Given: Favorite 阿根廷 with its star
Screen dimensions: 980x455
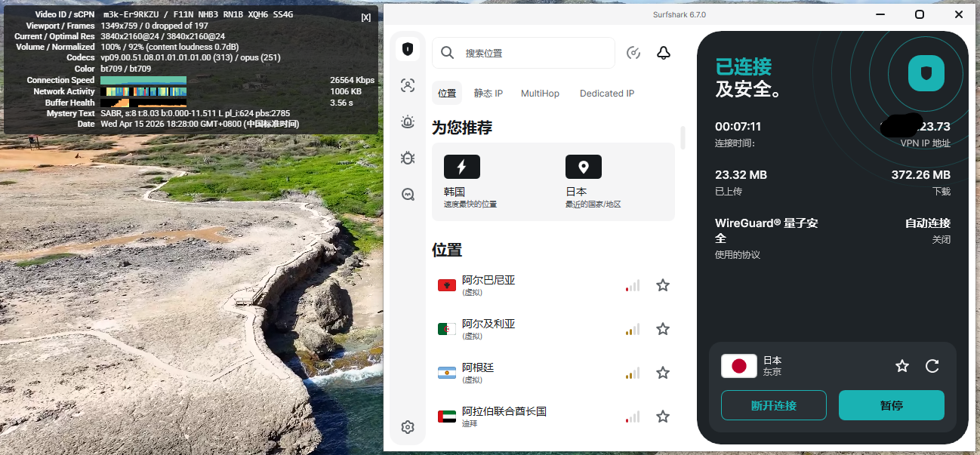Looking at the screenshot, I should pos(663,373).
